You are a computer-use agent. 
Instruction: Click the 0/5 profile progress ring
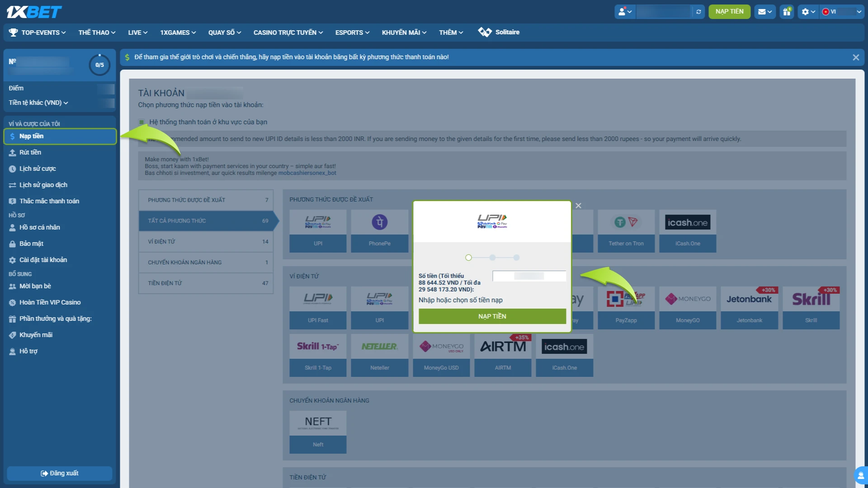click(x=99, y=65)
